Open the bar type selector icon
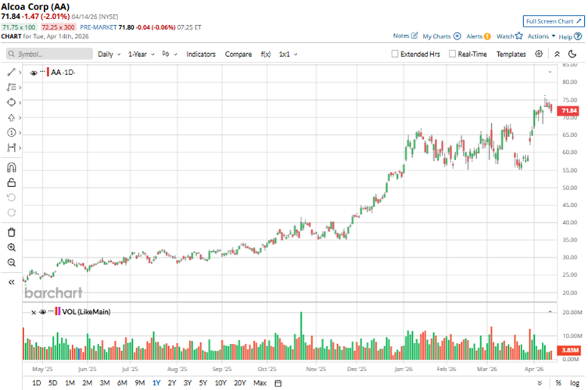This screenshot has width=588, height=390. (166, 54)
